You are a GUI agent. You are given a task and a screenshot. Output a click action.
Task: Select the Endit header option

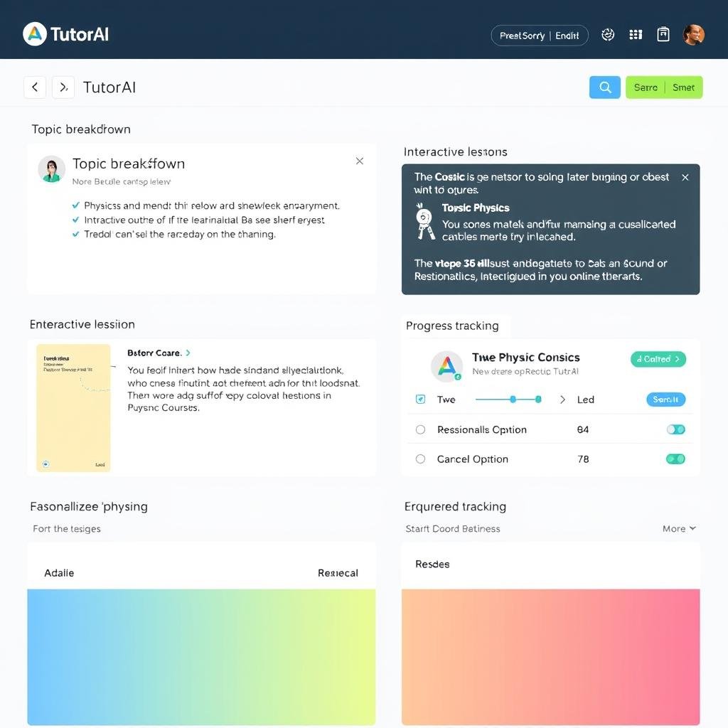click(567, 36)
